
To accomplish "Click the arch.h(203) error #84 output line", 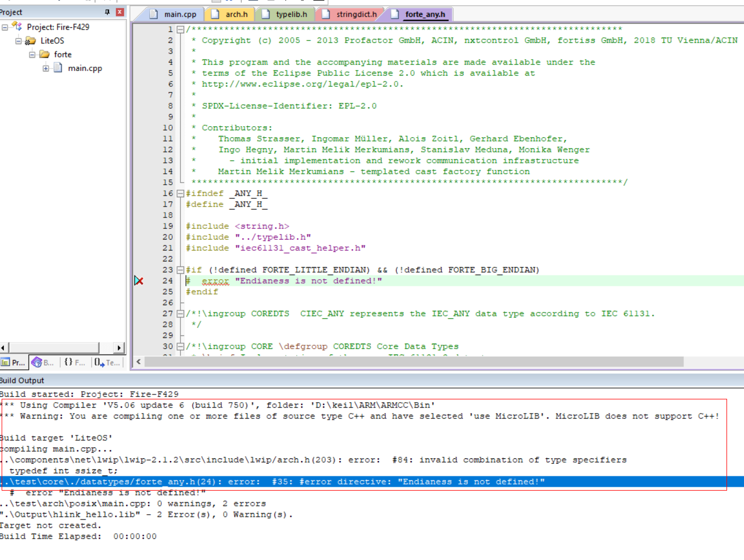I will (314, 460).
